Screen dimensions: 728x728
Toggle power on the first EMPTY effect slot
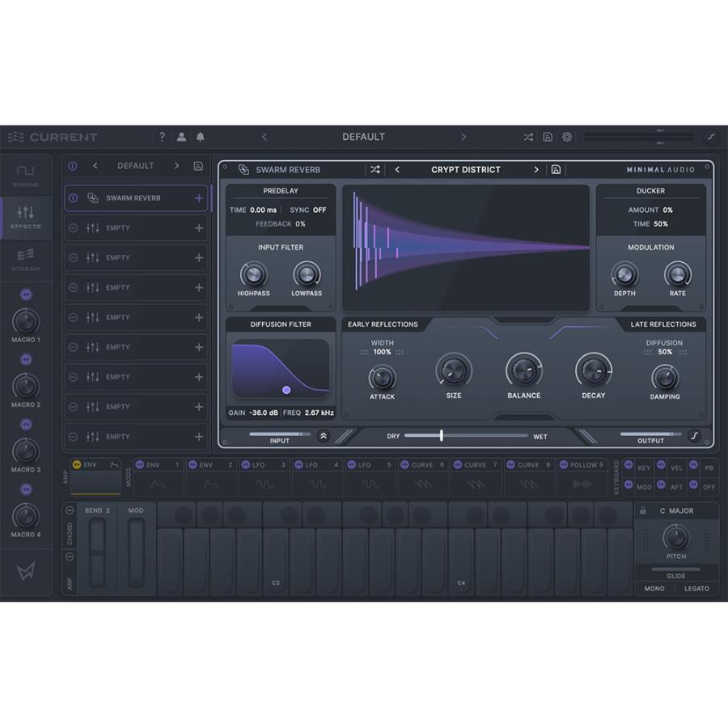pyautogui.click(x=74, y=228)
